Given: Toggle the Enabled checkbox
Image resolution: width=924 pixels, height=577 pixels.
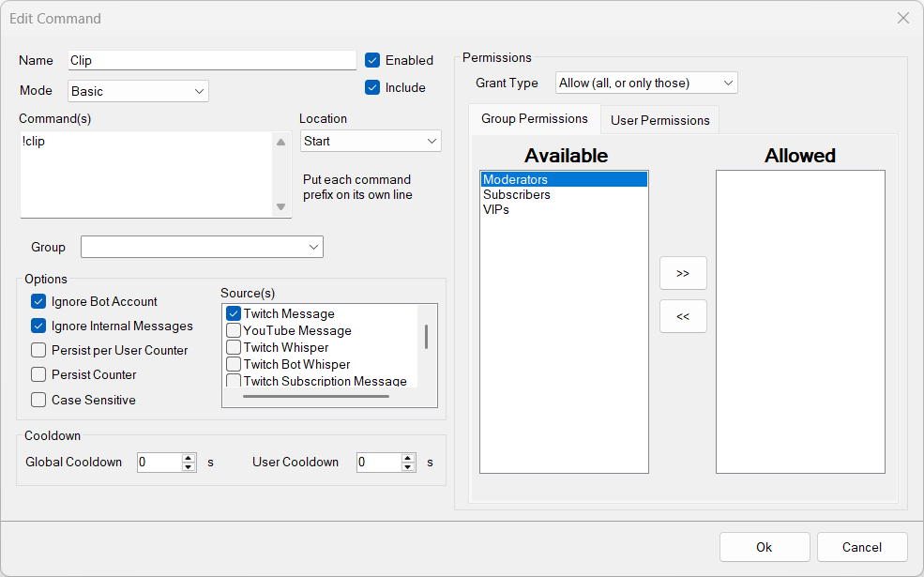Looking at the screenshot, I should [x=372, y=60].
